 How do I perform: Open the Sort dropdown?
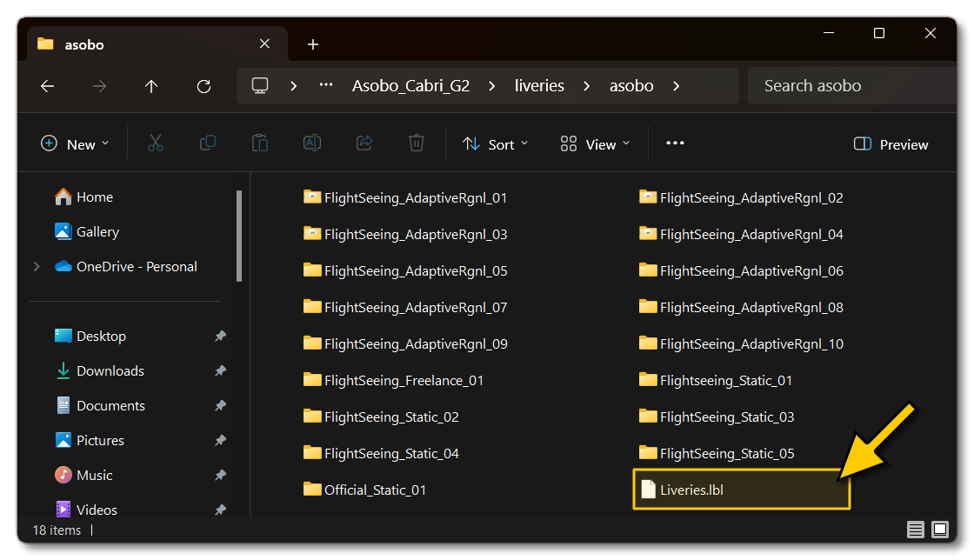tap(496, 144)
